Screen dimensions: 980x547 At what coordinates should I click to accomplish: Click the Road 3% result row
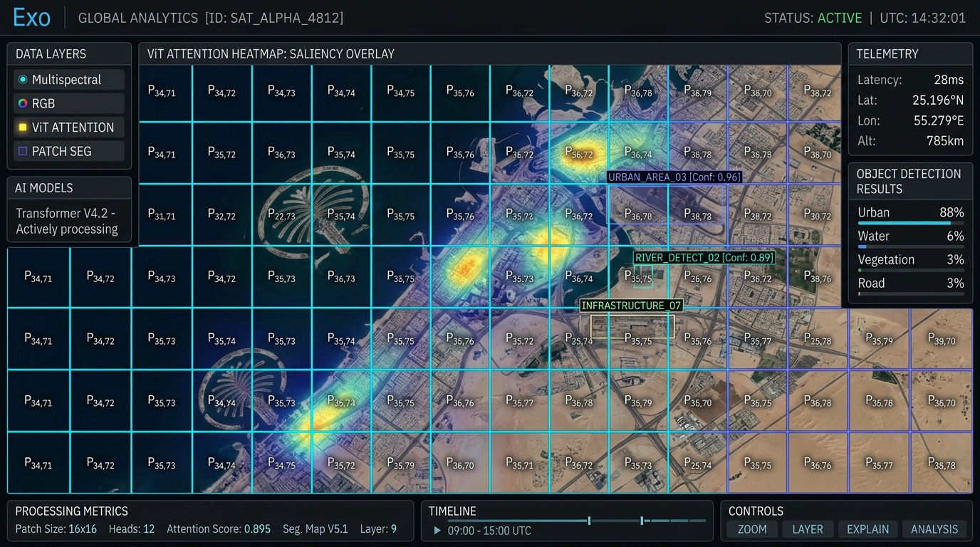click(910, 286)
